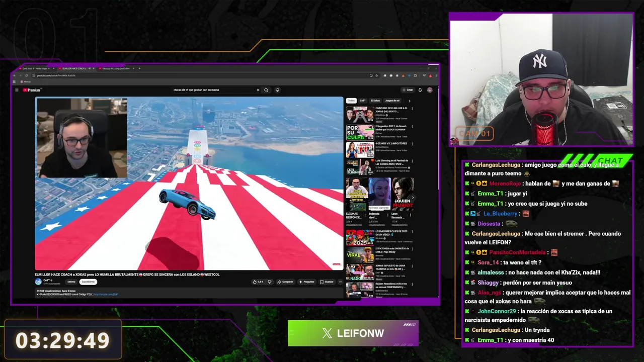644x362 pixels.
Task: Open the YouTube account avatar menu
Action: coord(430,90)
